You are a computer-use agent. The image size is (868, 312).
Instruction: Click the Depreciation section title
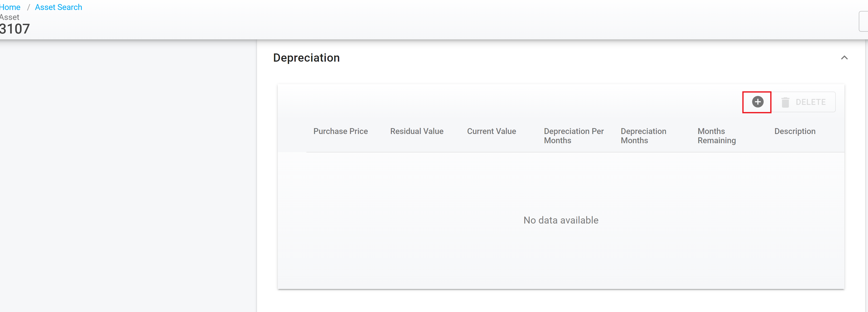coord(306,58)
